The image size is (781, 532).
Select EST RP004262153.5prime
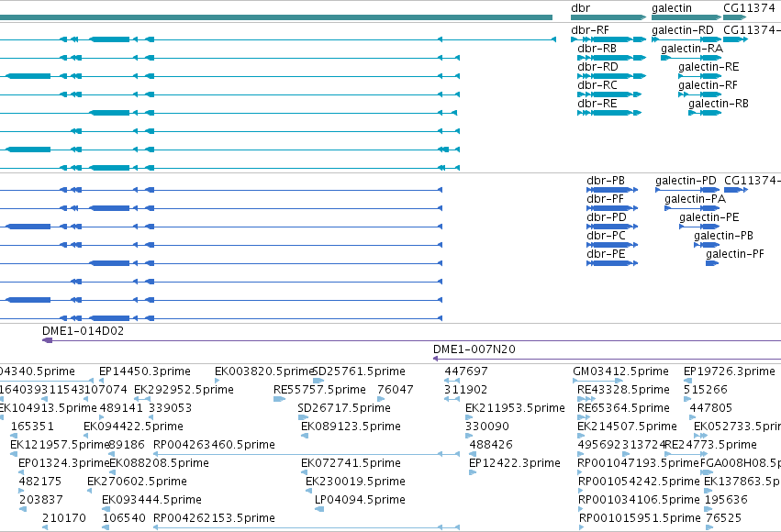(214, 518)
